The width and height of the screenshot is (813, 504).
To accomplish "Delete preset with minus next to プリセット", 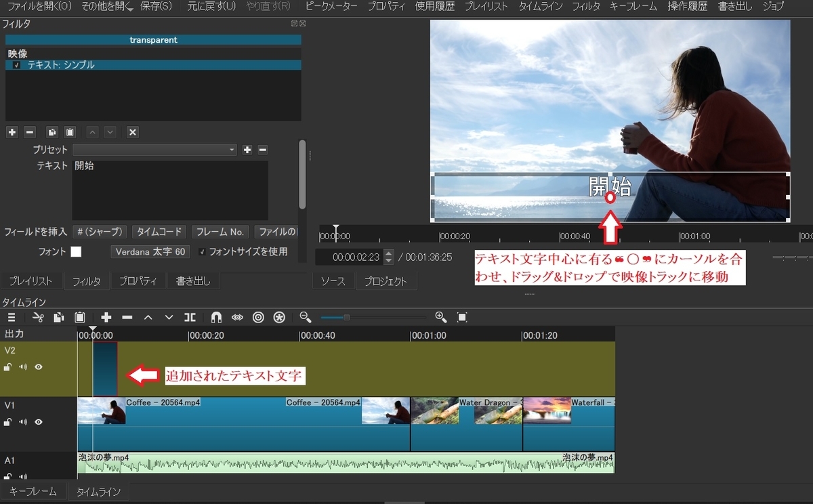I will click(263, 150).
